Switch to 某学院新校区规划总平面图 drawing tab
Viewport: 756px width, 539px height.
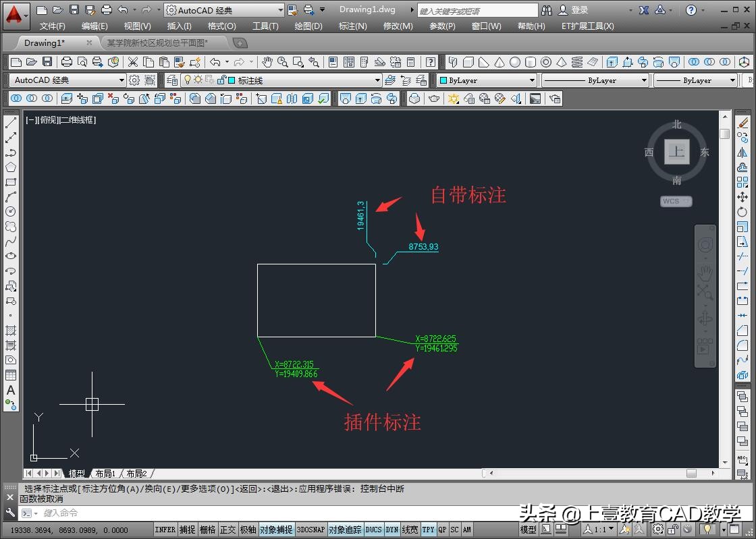(x=157, y=43)
